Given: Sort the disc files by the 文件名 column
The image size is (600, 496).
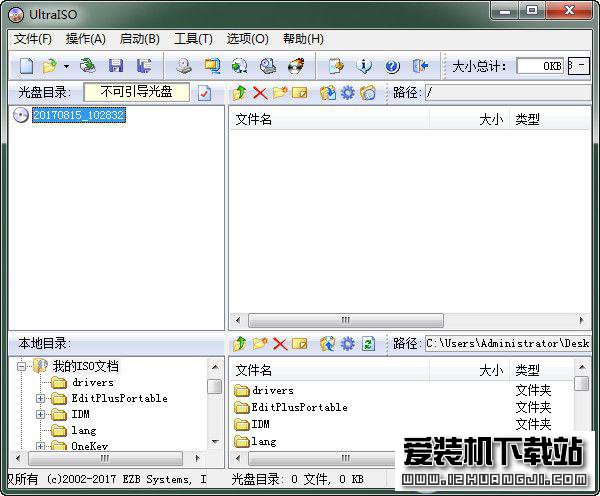Looking at the screenshot, I should click(x=329, y=120).
